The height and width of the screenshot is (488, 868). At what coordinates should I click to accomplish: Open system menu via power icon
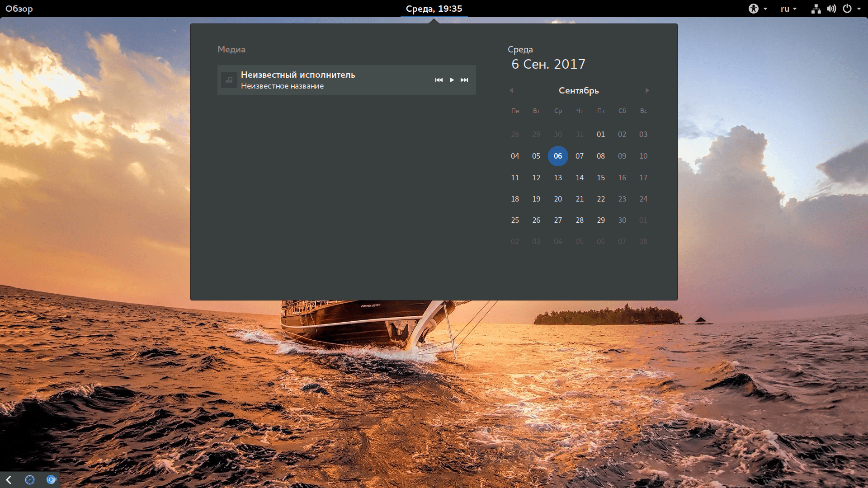[x=847, y=9]
